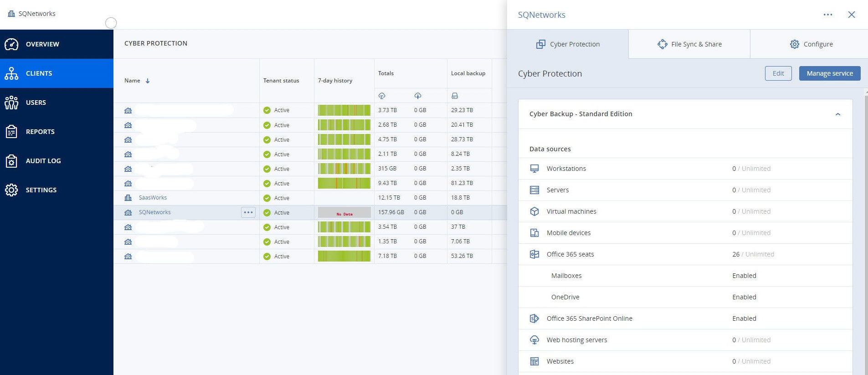Viewport: 868px width, 375px height.
Task: Click the Manage service button
Action: [829, 73]
